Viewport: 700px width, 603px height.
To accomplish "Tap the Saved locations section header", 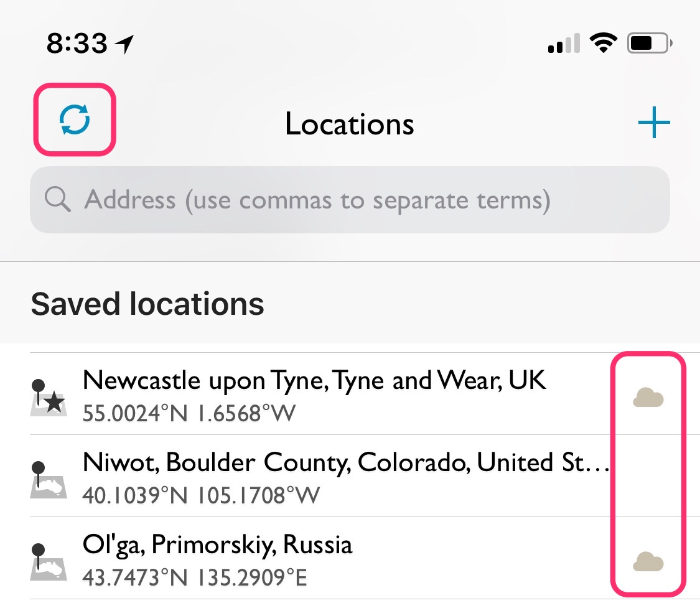I will click(x=147, y=304).
